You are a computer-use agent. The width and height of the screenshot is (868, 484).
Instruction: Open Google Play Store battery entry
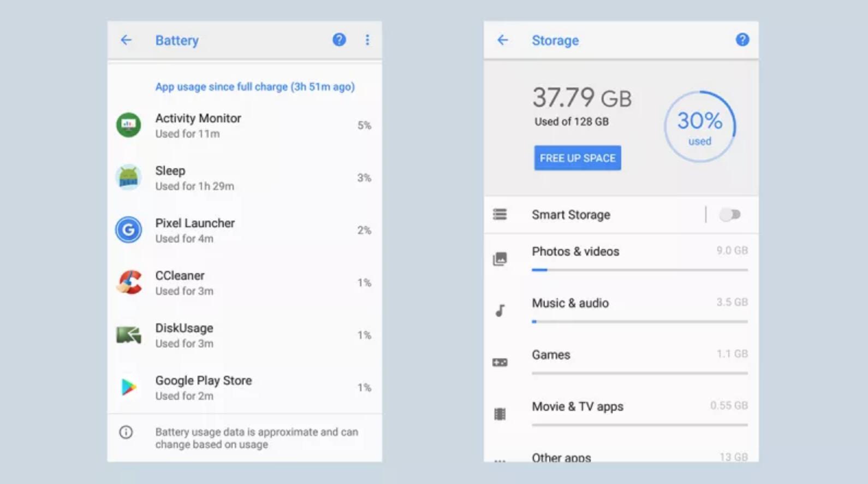[245, 387]
